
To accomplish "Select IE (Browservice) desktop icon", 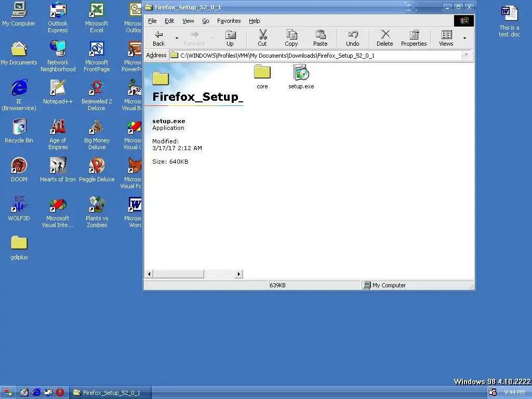I will 19,96.
